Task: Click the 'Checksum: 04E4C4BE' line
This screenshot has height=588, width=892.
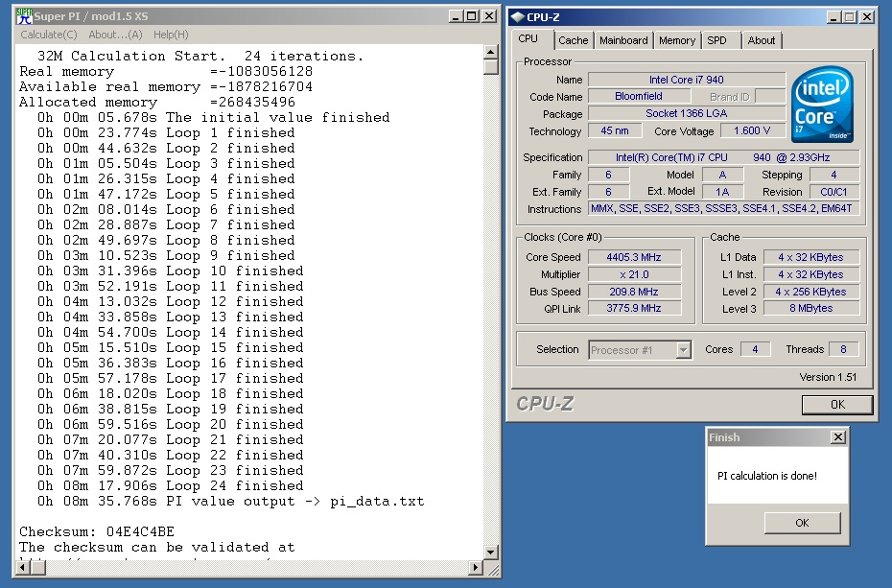Action: click(x=97, y=531)
